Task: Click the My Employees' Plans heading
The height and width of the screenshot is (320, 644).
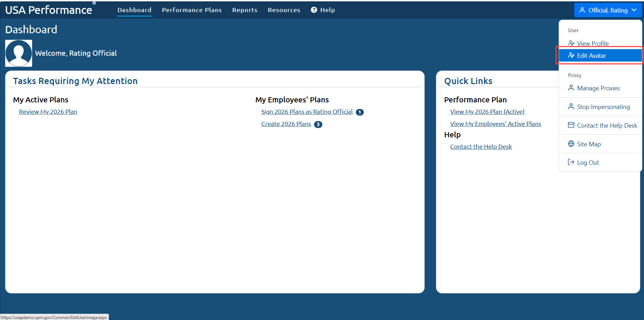Action: click(x=292, y=100)
